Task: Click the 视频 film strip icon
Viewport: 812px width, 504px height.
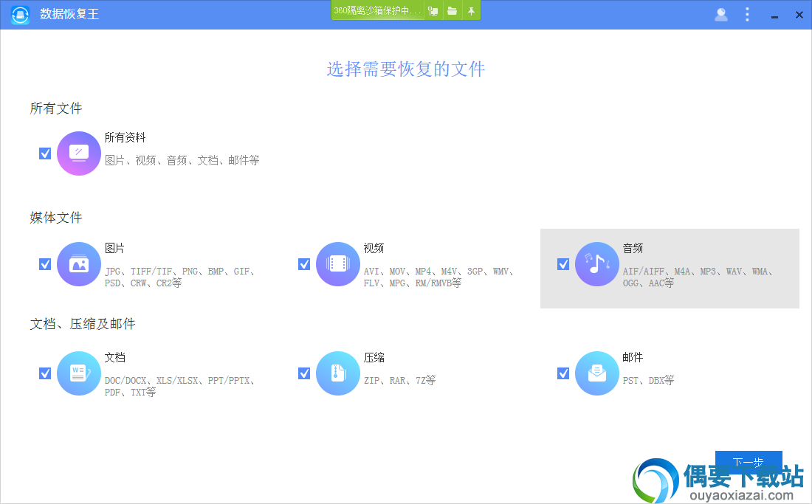Action: (x=337, y=264)
